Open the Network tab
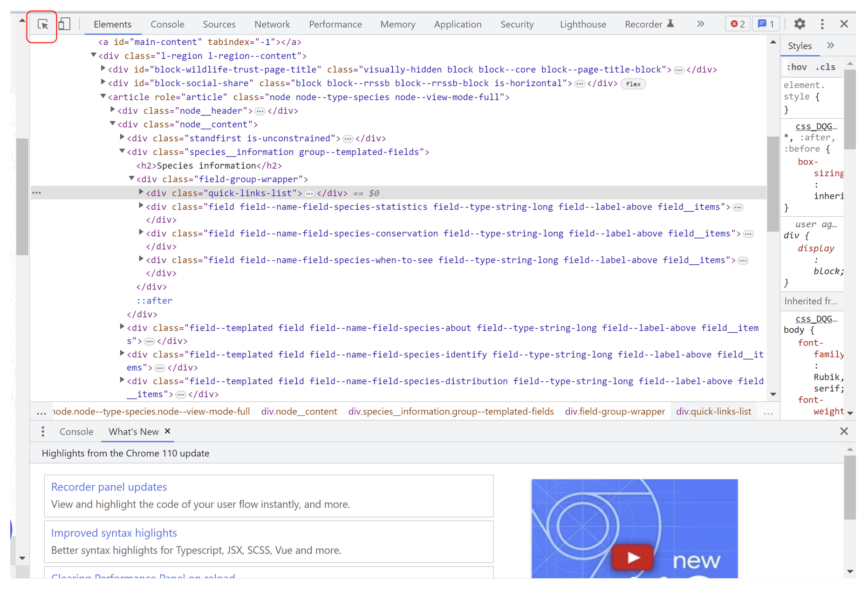868x593 pixels. (x=272, y=24)
